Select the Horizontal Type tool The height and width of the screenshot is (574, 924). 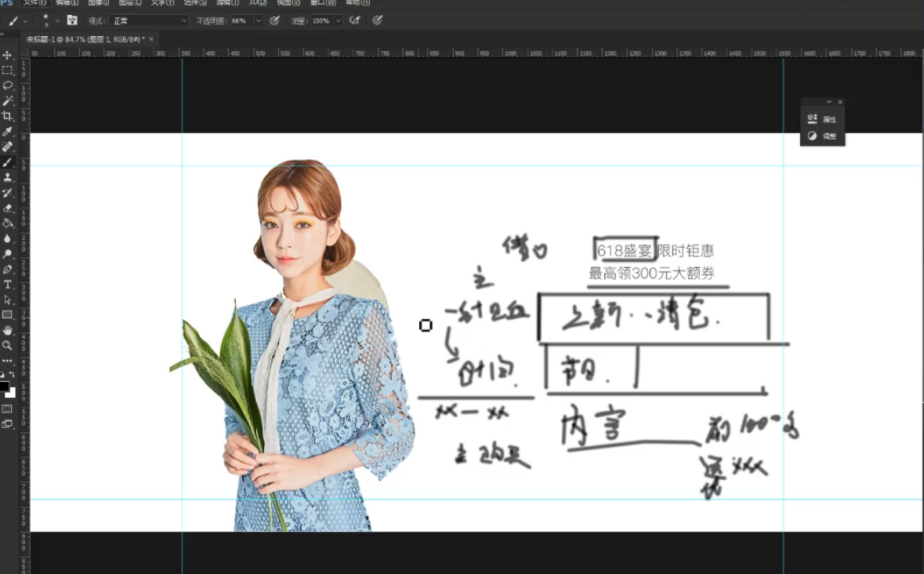8,285
